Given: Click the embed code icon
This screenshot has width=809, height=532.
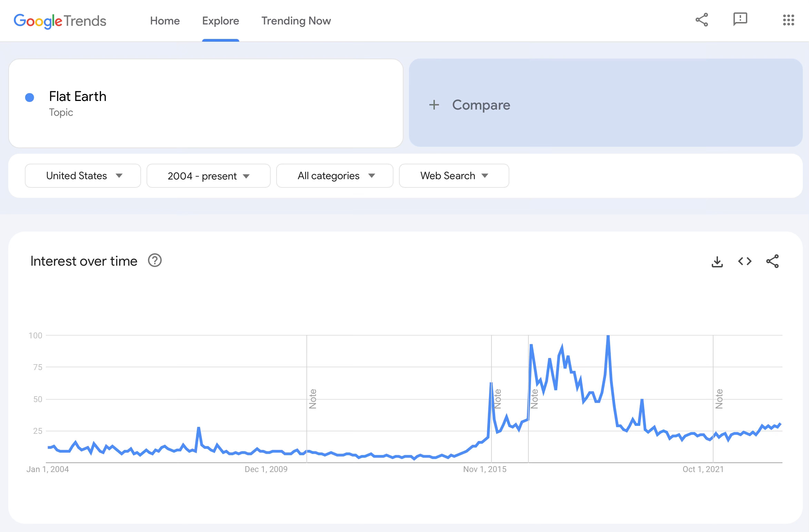Looking at the screenshot, I should click(745, 262).
